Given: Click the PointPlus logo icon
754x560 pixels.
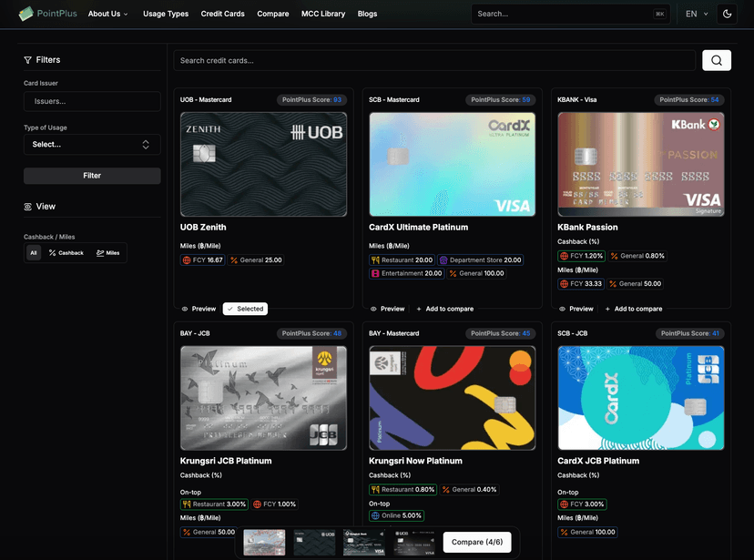Looking at the screenshot, I should tap(26, 14).
